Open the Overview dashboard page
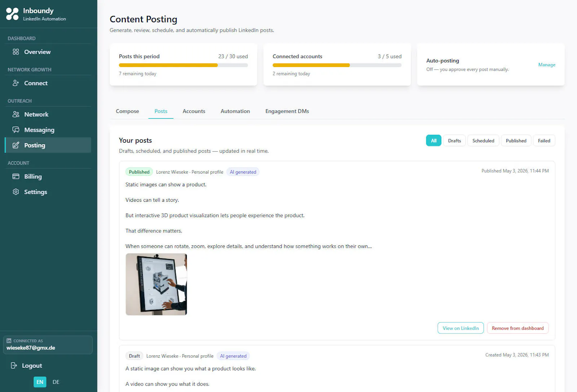The image size is (577, 392). coord(48,52)
